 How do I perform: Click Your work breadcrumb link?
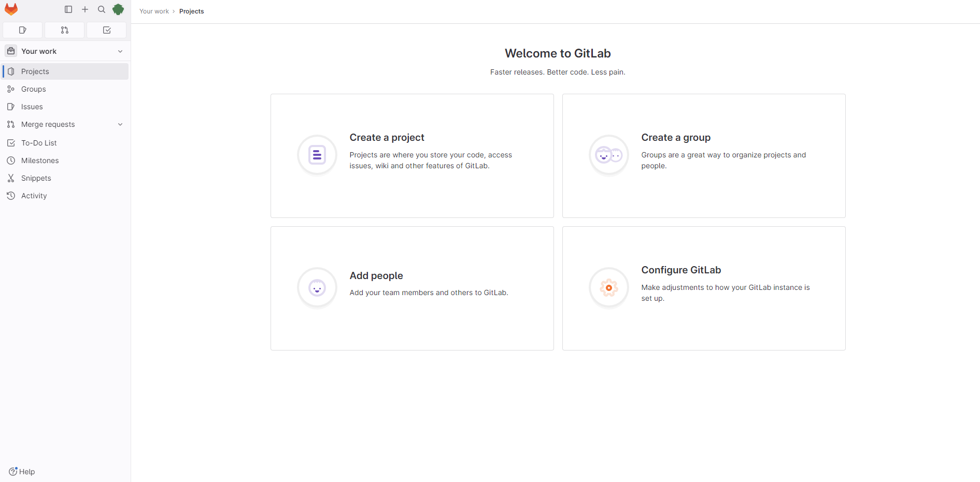click(154, 11)
